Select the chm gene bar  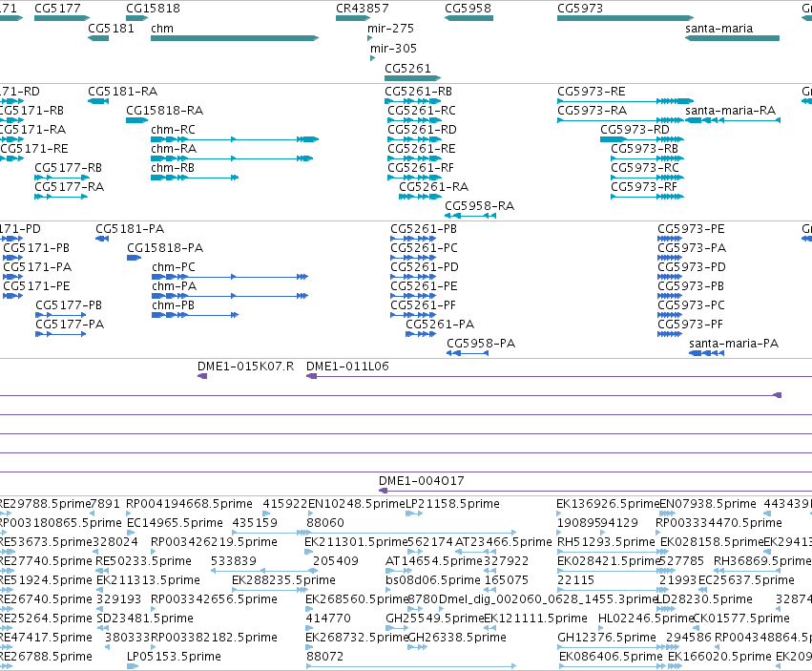(x=235, y=38)
